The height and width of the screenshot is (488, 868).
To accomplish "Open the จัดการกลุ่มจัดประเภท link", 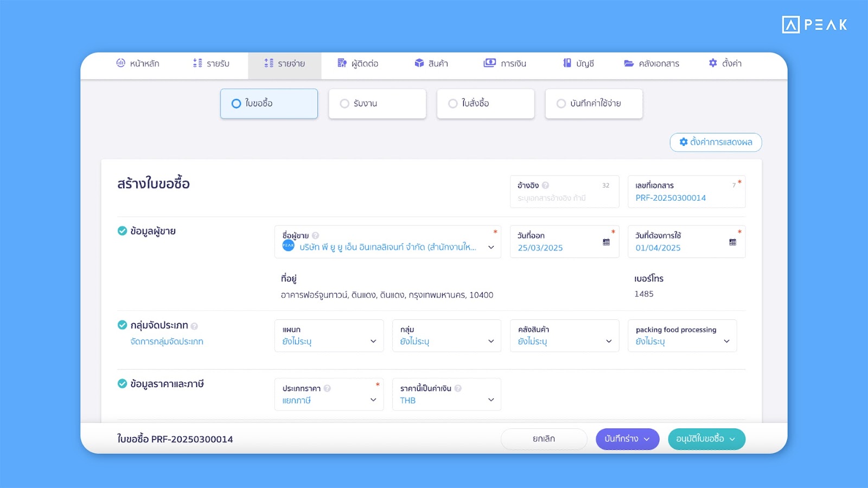I will click(167, 342).
